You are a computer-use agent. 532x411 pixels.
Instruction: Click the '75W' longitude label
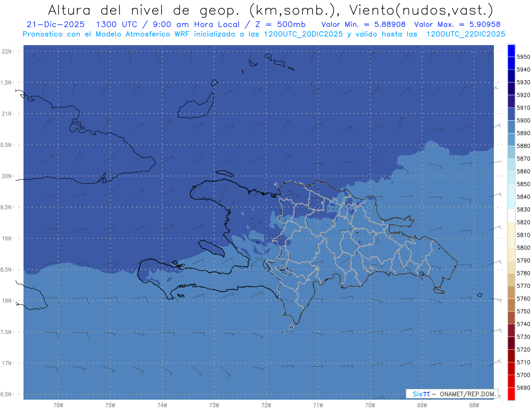tap(110, 405)
